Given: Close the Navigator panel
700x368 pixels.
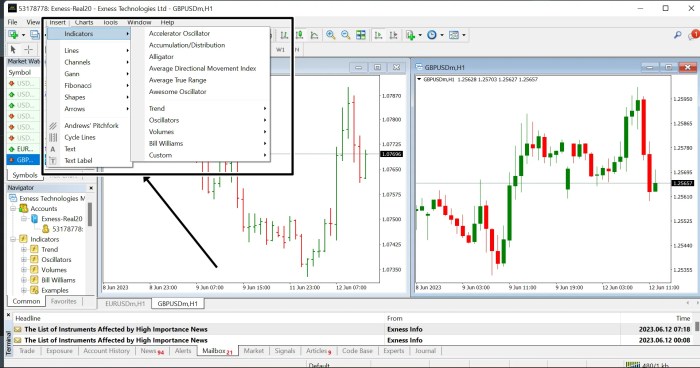Looking at the screenshot, I should [91, 188].
